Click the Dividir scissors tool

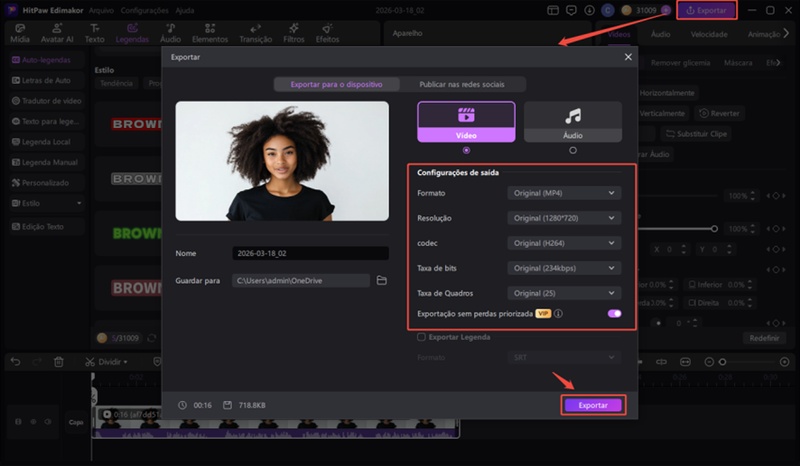[x=90, y=362]
